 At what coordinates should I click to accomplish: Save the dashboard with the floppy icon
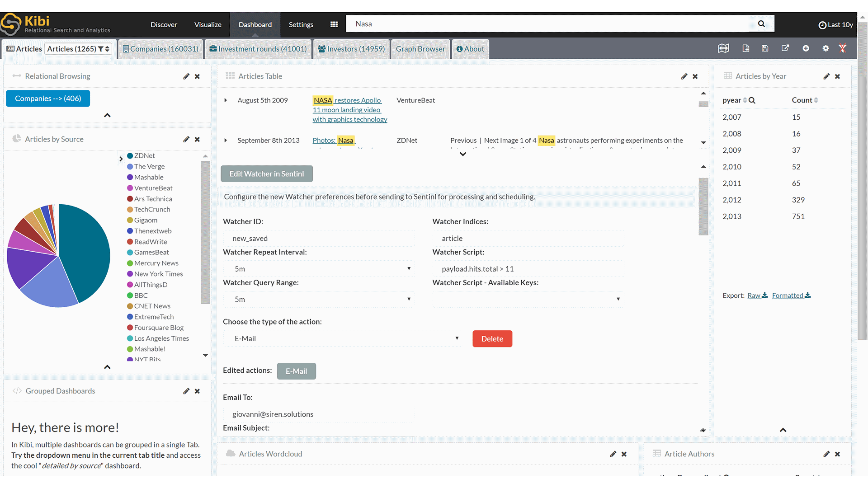(x=765, y=48)
